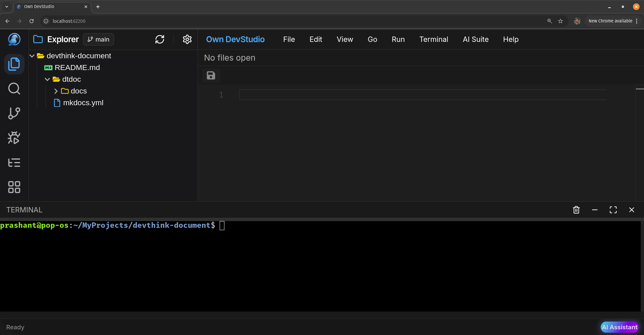Collapse the dtdoc folder

47,79
